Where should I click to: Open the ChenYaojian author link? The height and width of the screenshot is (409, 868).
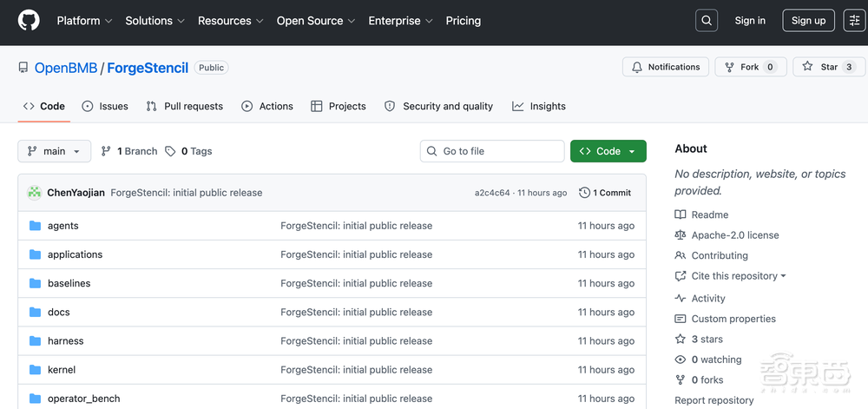click(x=76, y=193)
